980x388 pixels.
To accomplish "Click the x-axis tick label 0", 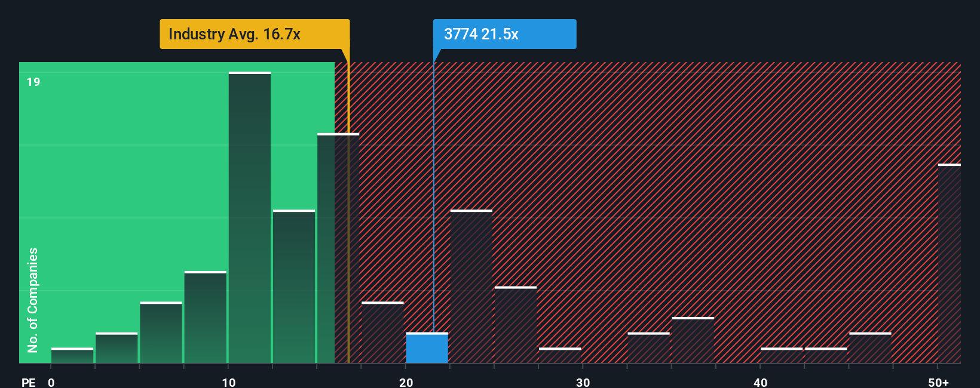I will pyautogui.click(x=51, y=382).
